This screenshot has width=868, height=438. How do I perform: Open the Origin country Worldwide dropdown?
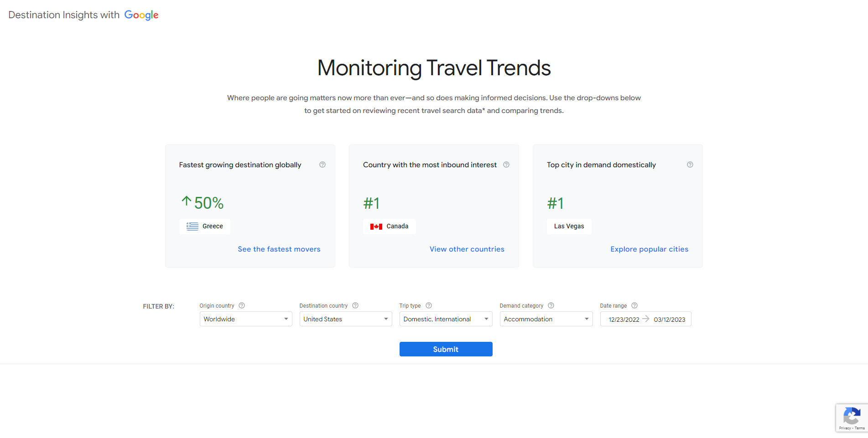pos(246,319)
